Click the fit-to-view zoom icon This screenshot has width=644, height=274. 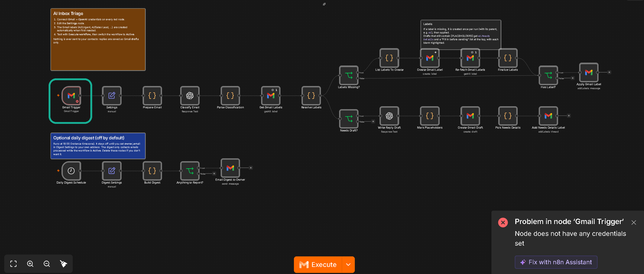pos(13,264)
